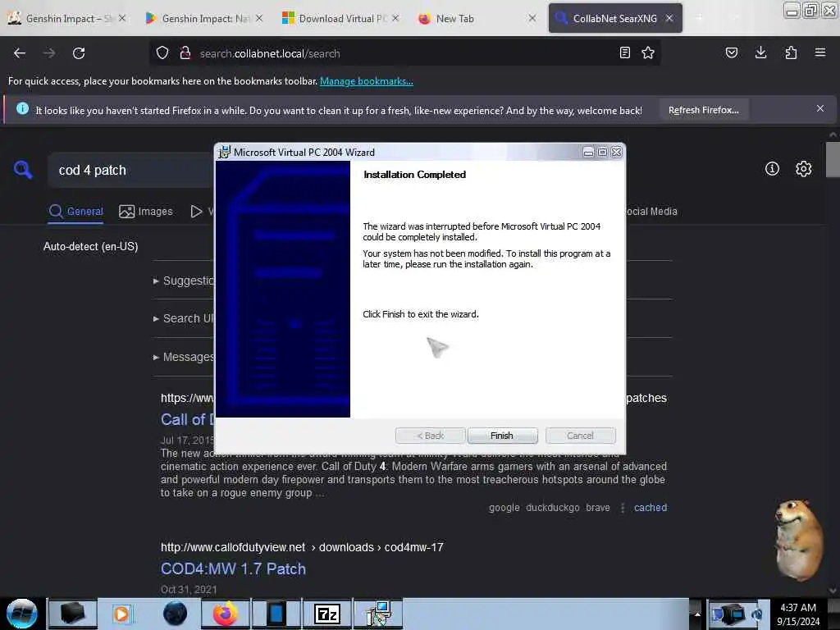Viewport: 840px width, 630px height.
Task: Click Refresh Firefox button
Action: pyautogui.click(x=703, y=111)
